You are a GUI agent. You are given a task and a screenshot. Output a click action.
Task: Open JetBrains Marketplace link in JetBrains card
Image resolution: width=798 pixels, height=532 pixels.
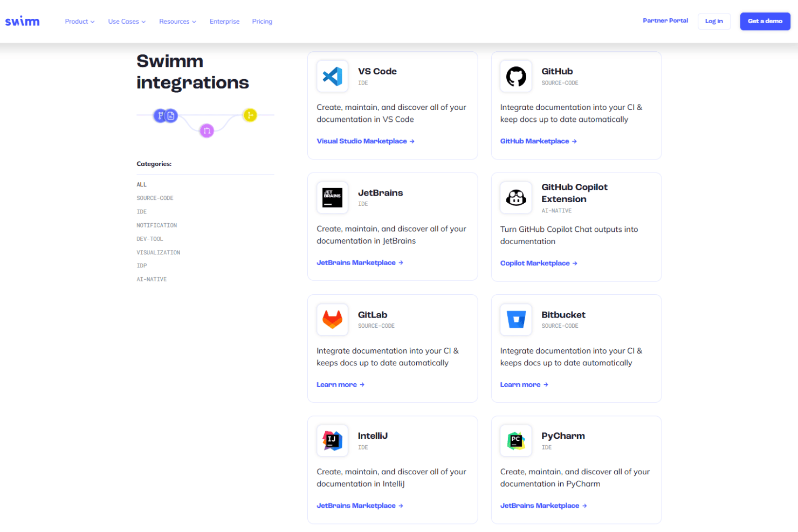pos(360,262)
